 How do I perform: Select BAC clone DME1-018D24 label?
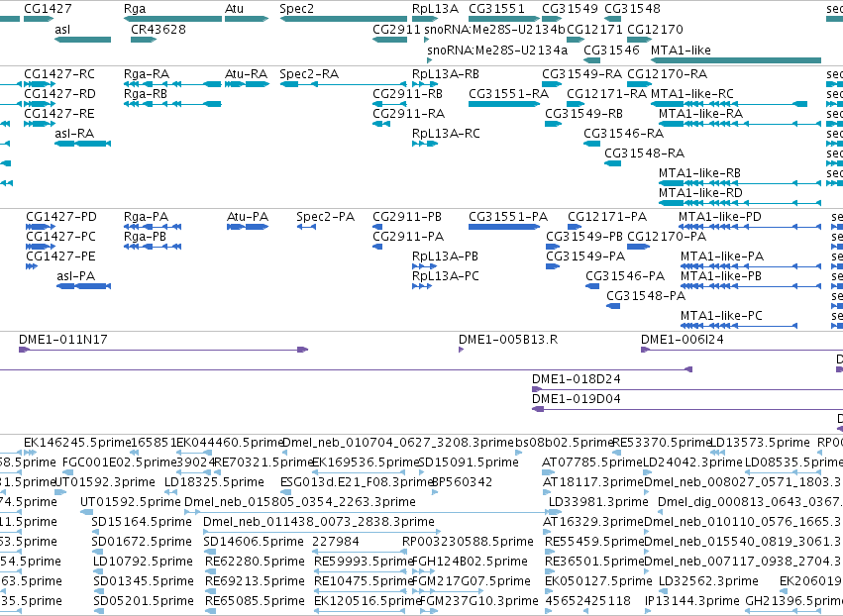click(x=577, y=379)
